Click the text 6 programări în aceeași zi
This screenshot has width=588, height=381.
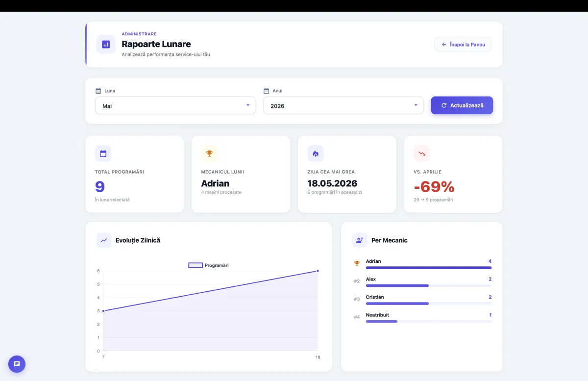[335, 192]
